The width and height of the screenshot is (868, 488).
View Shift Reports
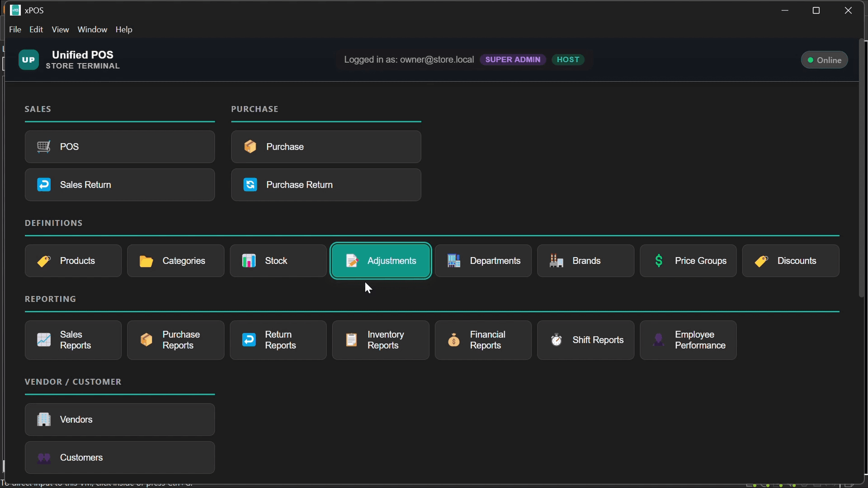[x=585, y=340]
